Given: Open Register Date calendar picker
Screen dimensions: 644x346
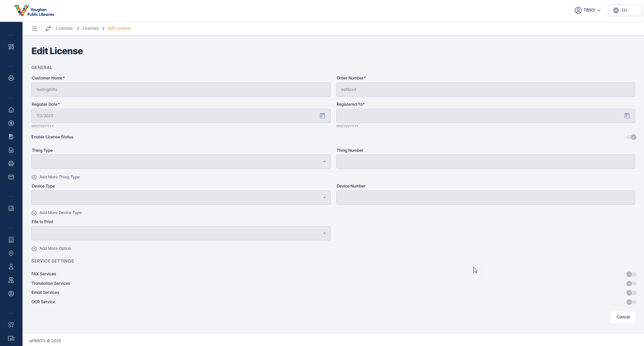Looking at the screenshot, I should click(x=322, y=116).
